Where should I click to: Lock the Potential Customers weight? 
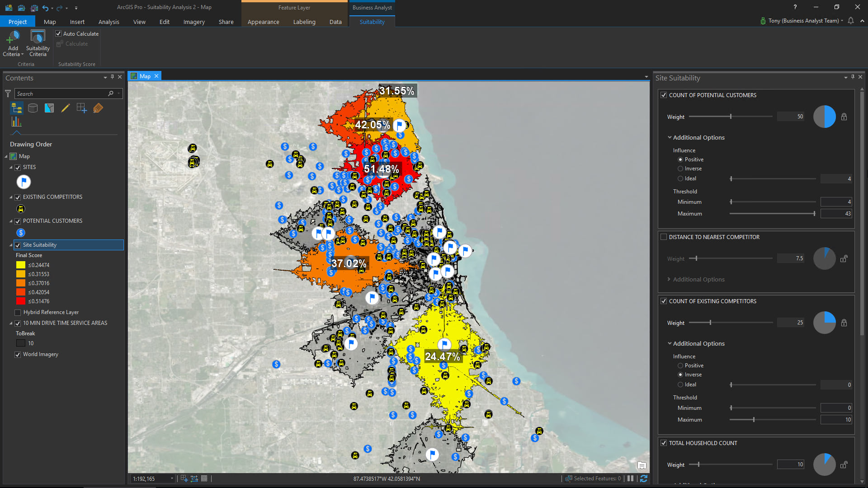point(844,117)
